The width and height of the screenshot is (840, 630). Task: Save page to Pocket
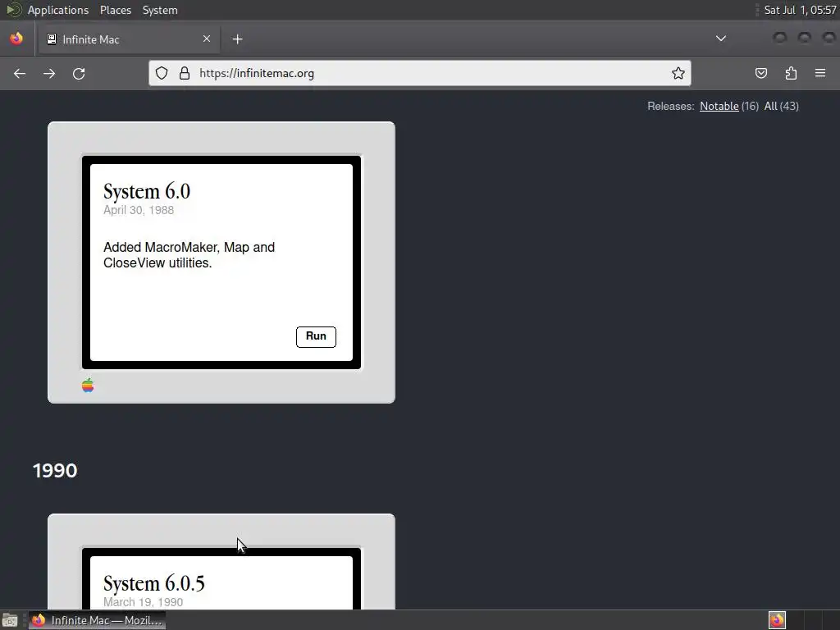[x=761, y=73]
